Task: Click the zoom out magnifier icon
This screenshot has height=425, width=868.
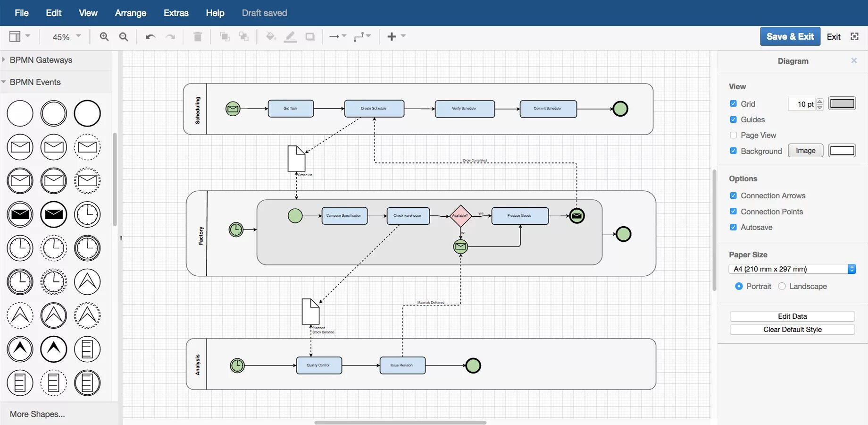Action: tap(124, 37)
